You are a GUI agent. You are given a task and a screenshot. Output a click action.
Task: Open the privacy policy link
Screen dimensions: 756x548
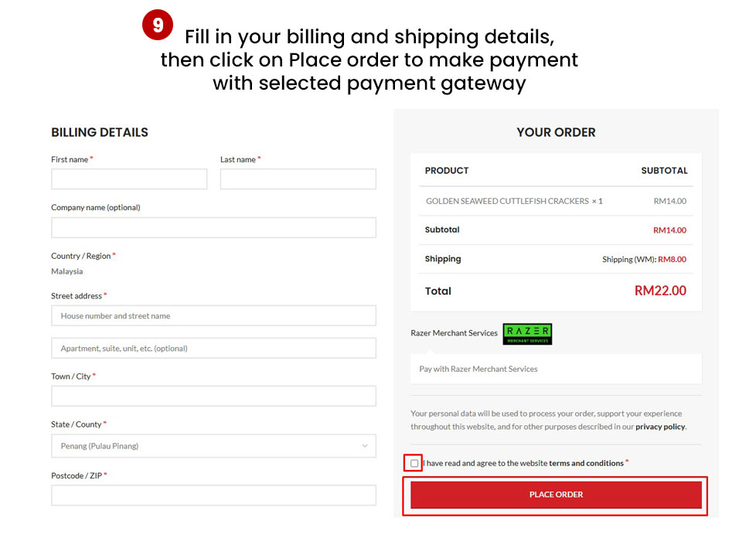[660, 427]
